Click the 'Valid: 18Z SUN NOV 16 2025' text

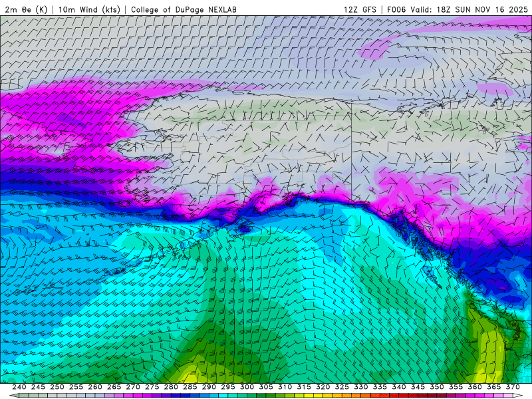469,9
